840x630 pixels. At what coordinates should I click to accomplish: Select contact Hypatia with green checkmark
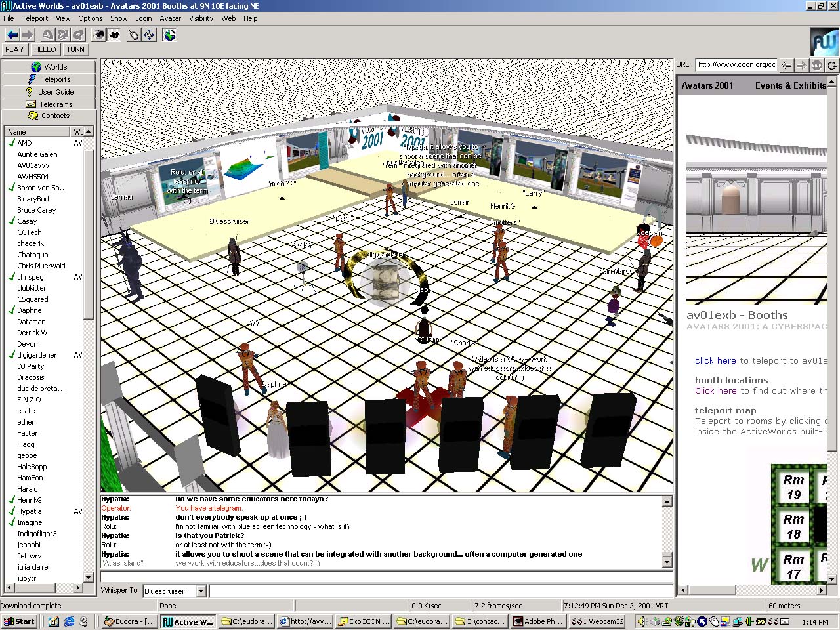pyautogui.click(x=30, y=511)
